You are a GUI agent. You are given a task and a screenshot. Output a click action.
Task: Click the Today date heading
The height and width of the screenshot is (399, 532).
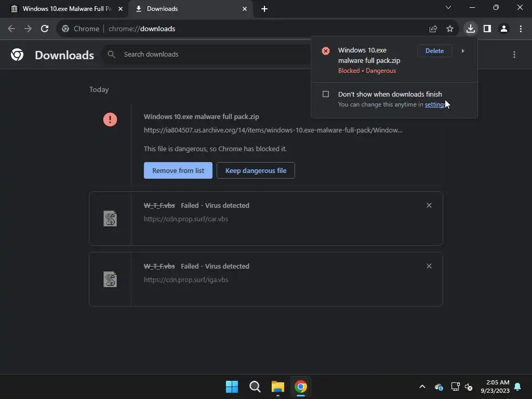[99, 89]
